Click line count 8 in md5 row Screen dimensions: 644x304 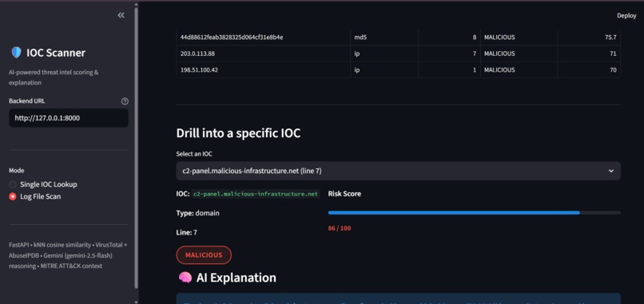(449, 38)
